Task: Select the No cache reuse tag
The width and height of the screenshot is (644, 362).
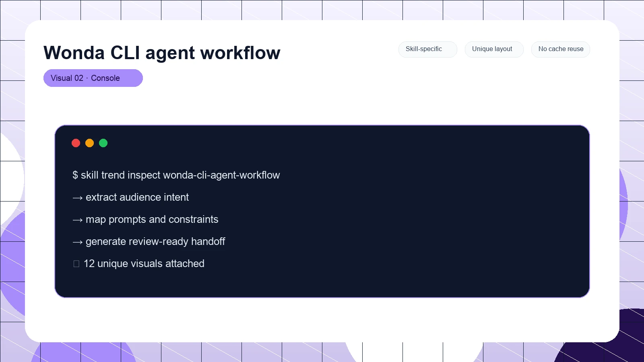Action: (x=560, y=49)
